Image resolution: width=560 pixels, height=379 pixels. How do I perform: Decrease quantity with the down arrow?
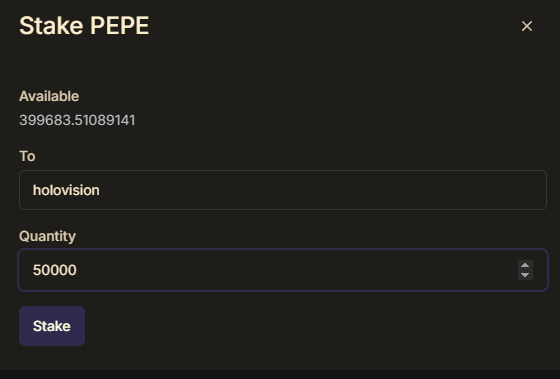click(x=525, y=275)
